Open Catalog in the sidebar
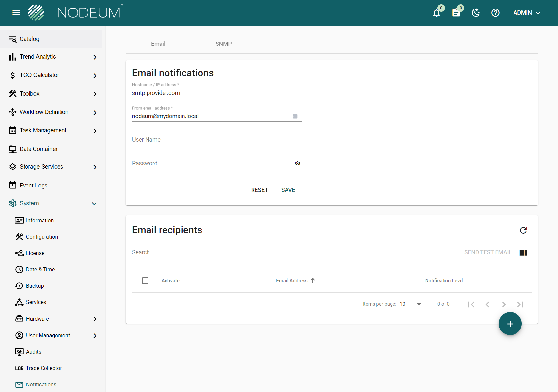This screenshot has height=392, width=558. coord(51,39)
